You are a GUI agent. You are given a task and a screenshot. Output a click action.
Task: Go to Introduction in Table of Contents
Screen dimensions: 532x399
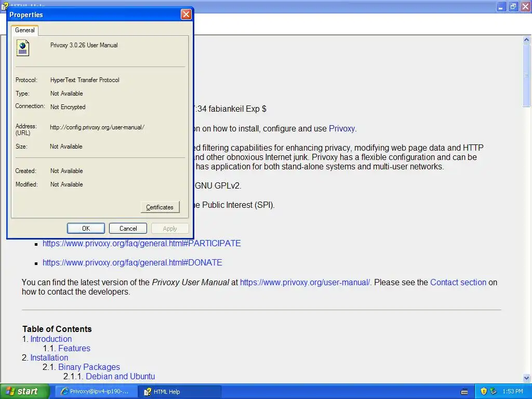click(51, 339)
